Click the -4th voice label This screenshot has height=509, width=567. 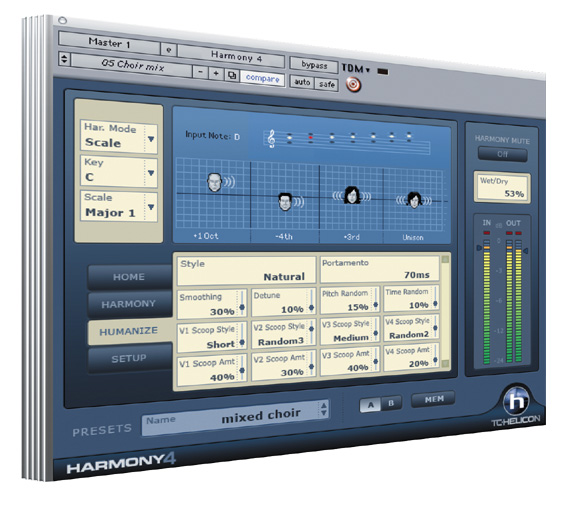click(284, 236)
